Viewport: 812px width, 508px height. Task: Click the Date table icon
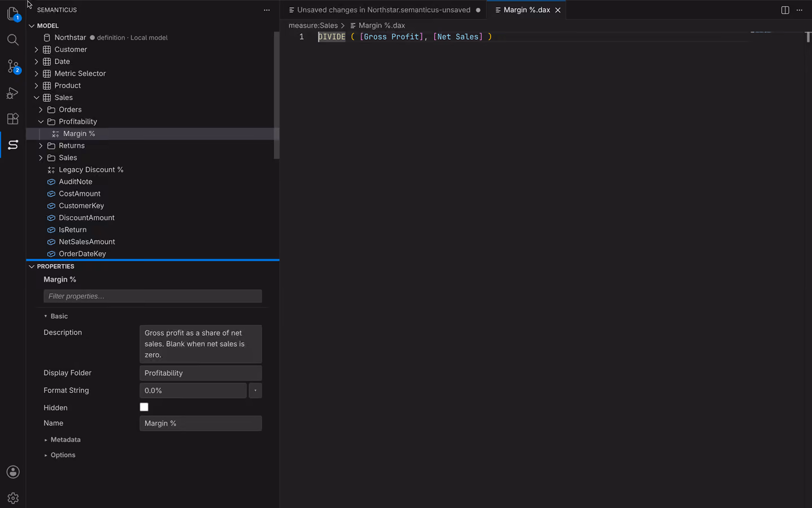pos(47,62)
